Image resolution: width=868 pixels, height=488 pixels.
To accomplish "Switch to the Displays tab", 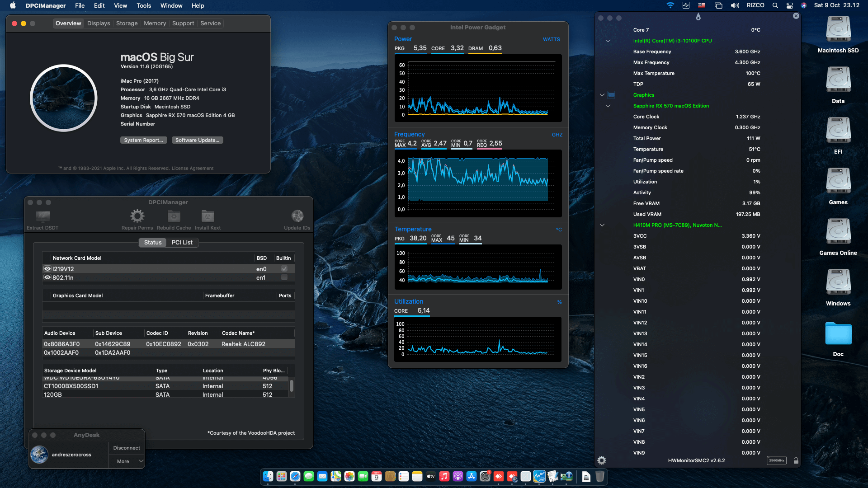I will [99, 23].
